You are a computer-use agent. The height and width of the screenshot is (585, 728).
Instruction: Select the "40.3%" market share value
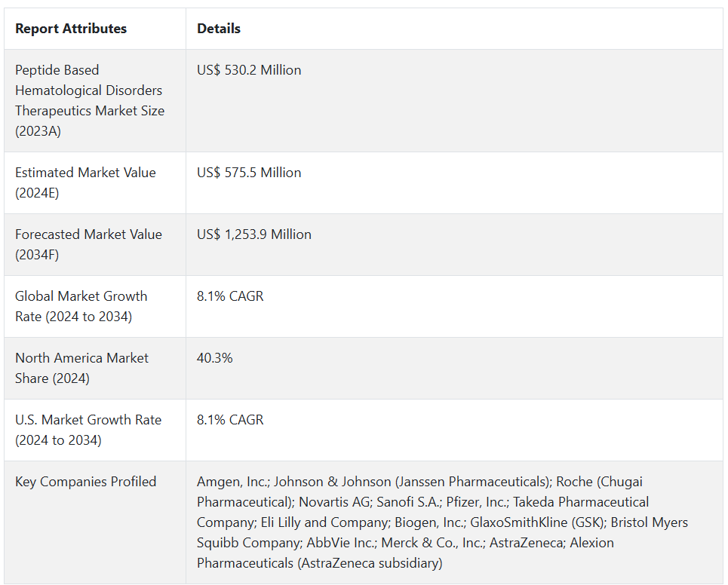click(215, 358)
